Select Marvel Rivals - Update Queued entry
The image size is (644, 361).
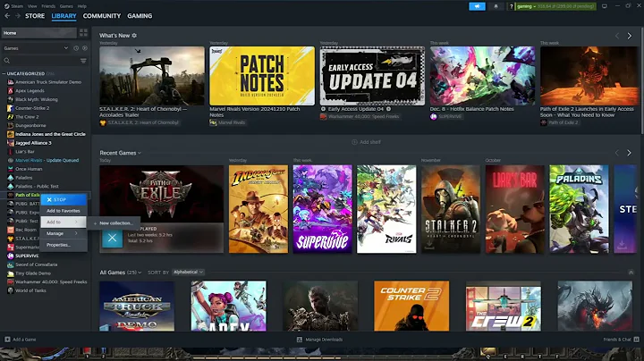pos(47,161)
